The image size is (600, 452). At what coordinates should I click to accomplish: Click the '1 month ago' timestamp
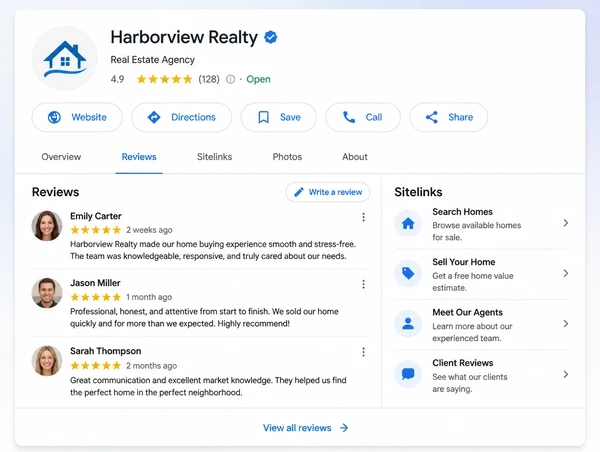pyautogui.click(x=149, y=297)
